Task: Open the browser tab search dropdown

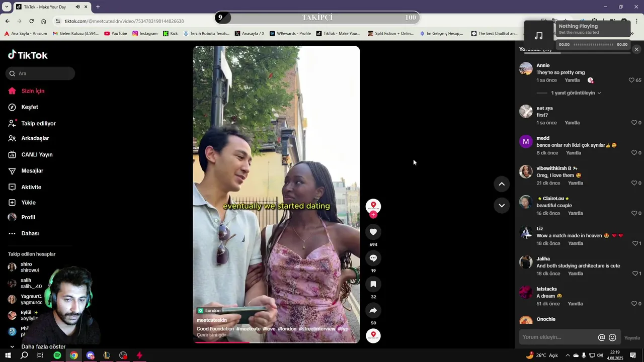Action: (7, 7)
